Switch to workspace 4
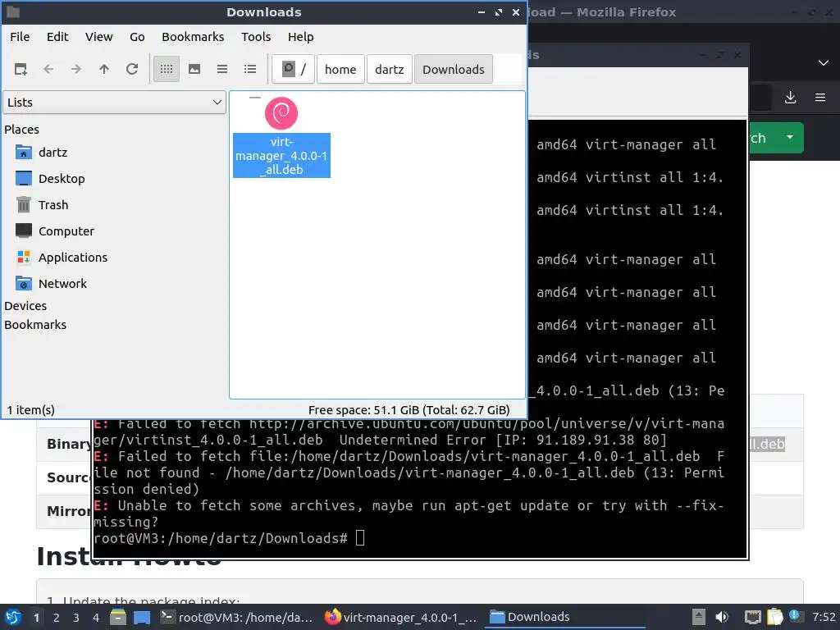The width and height of the screenshot is (840, 630). [x=96, y=617]
